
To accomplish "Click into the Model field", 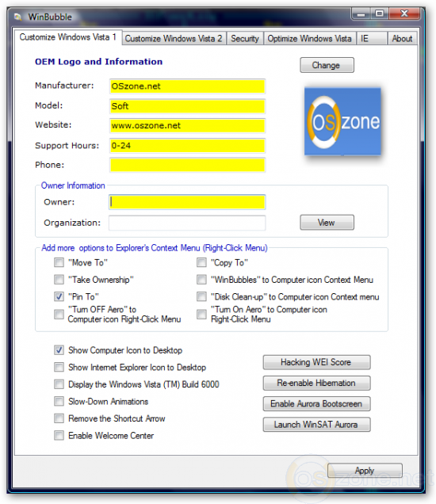I will tap(187, 106).
